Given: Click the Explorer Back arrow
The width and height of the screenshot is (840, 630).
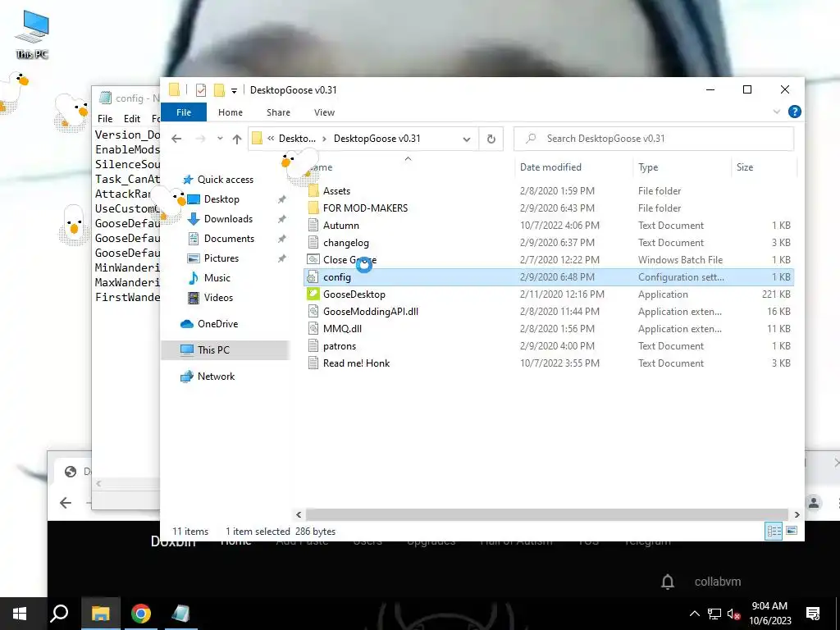Looking at the screenshot, I should click(x=176, y=139).
